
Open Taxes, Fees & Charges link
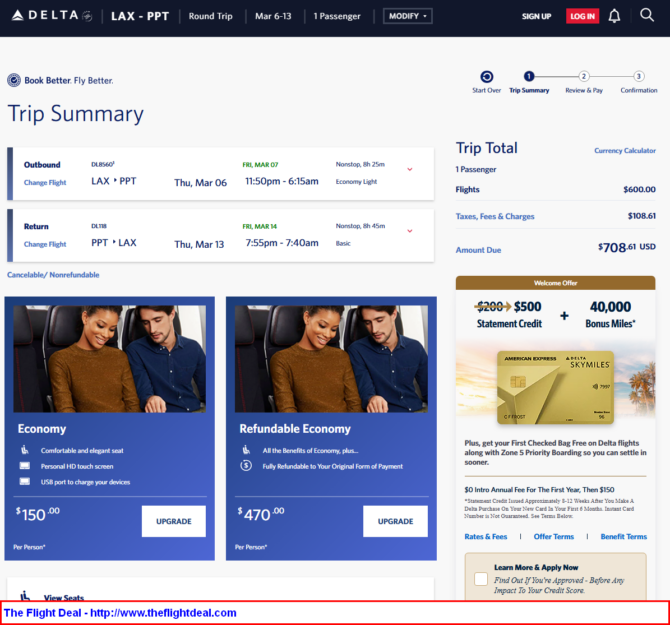point(495,216)
